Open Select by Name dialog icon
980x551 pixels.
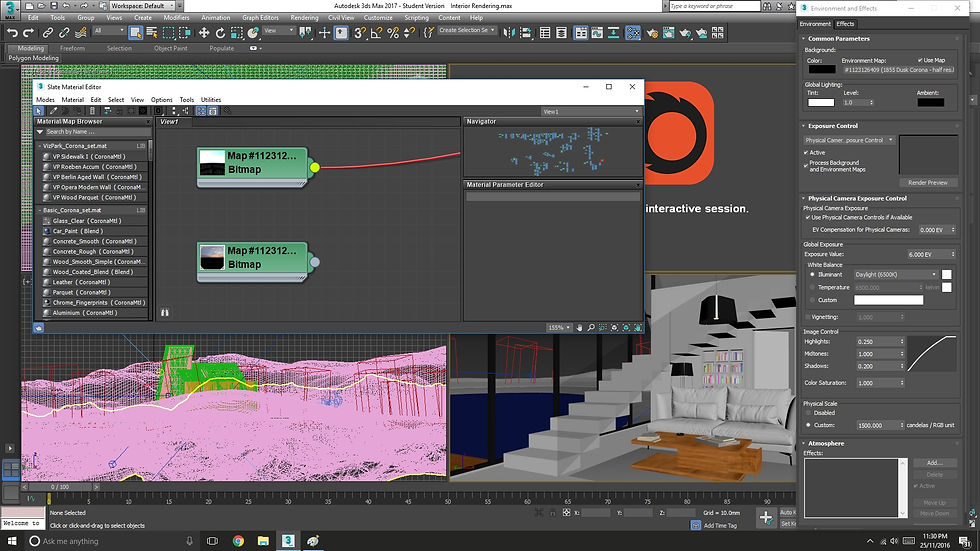coord(152,32)
